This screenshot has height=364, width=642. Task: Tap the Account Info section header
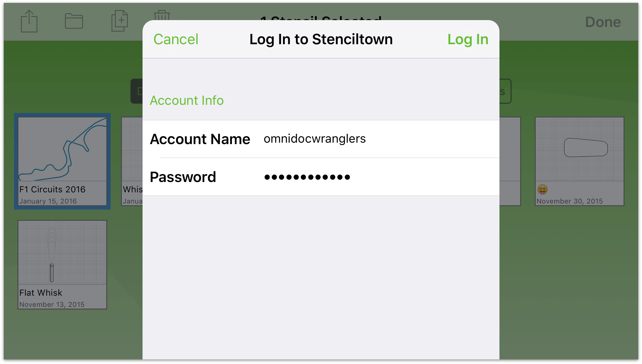pyautogui.click(x=187, y=100)
